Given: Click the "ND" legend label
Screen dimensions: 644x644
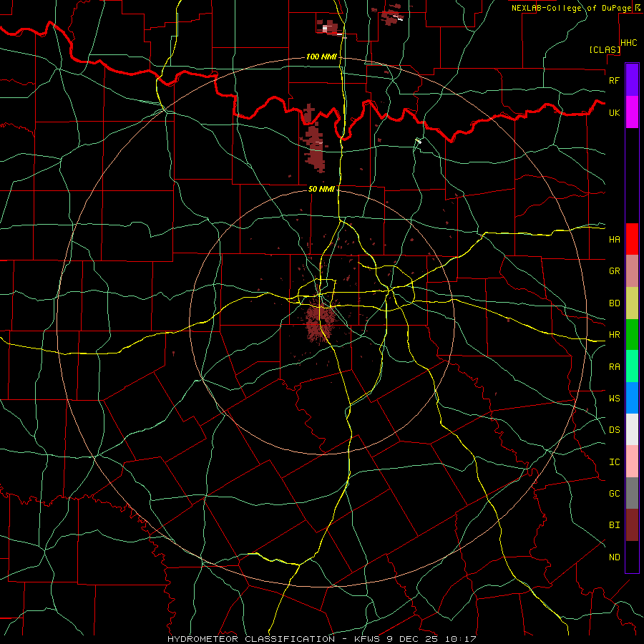Looking at the screenshot, I should (614, 557).
